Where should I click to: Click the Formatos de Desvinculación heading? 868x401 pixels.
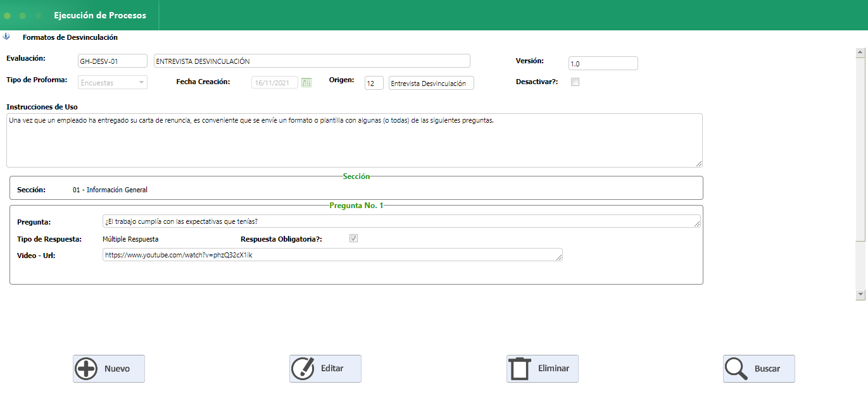pos(70,37)
